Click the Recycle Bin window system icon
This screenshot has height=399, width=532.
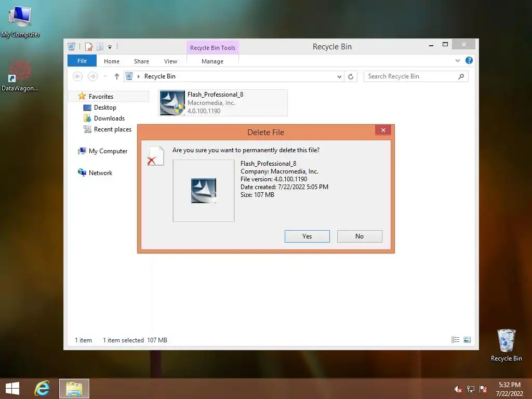coord(71,46)
